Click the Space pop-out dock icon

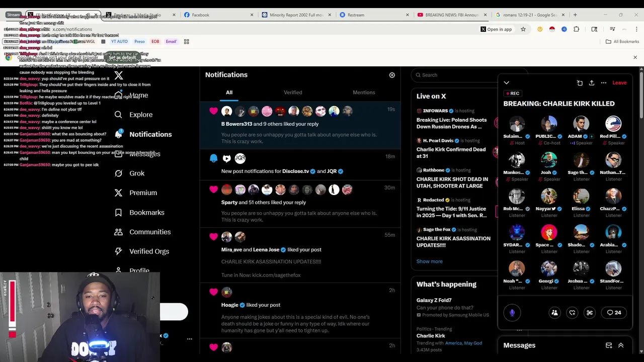(x=580, y=83)
